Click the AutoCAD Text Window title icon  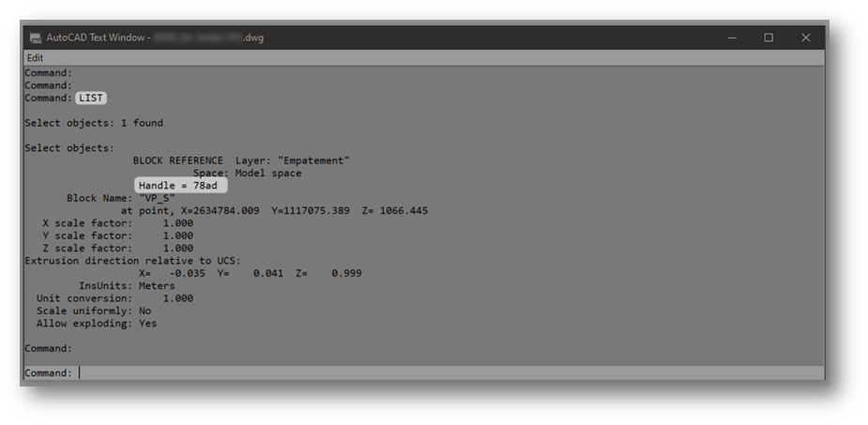point(36,38)
